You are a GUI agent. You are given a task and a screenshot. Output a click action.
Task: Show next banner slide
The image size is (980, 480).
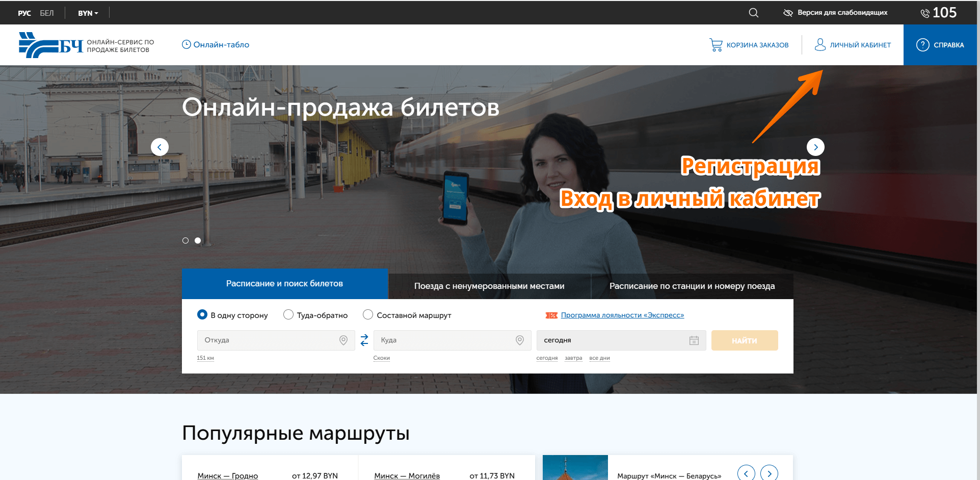(815, 147)
